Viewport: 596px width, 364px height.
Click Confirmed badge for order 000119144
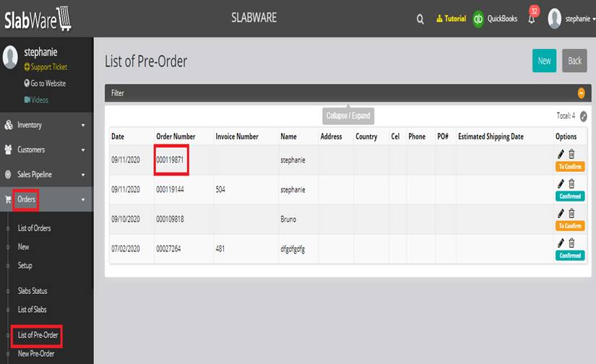pyautogui.click(x=570, y=196)
